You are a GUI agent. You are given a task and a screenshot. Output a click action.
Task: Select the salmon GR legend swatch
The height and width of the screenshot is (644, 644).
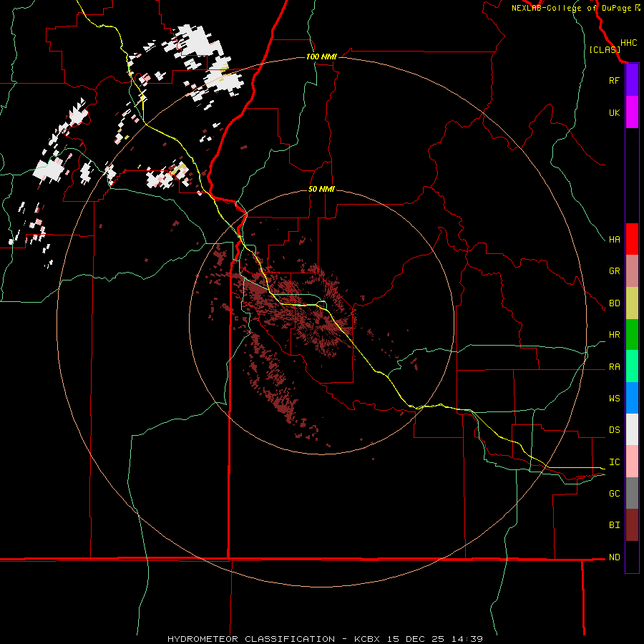tap(632, 271)
